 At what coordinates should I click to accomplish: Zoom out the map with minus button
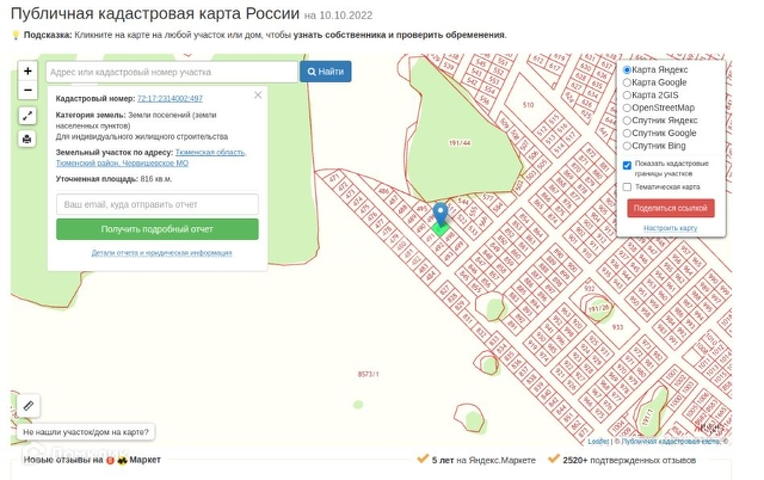(x=28, y=90)
